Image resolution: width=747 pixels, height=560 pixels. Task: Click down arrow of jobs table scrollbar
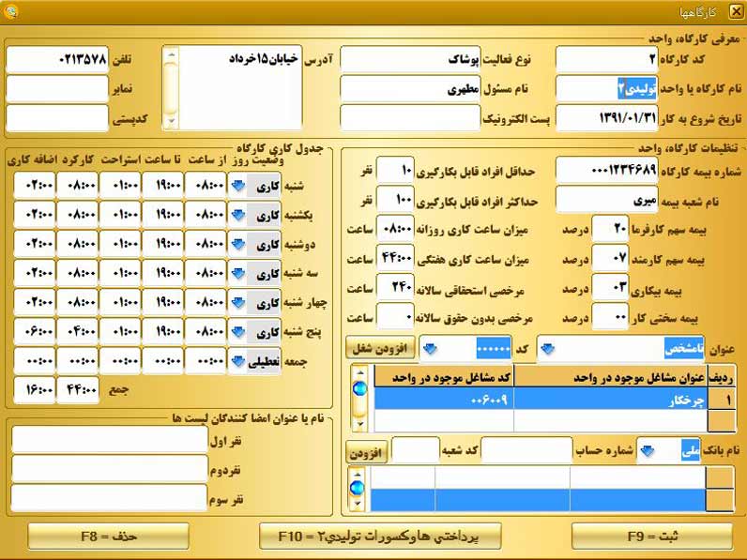[360, 423]
